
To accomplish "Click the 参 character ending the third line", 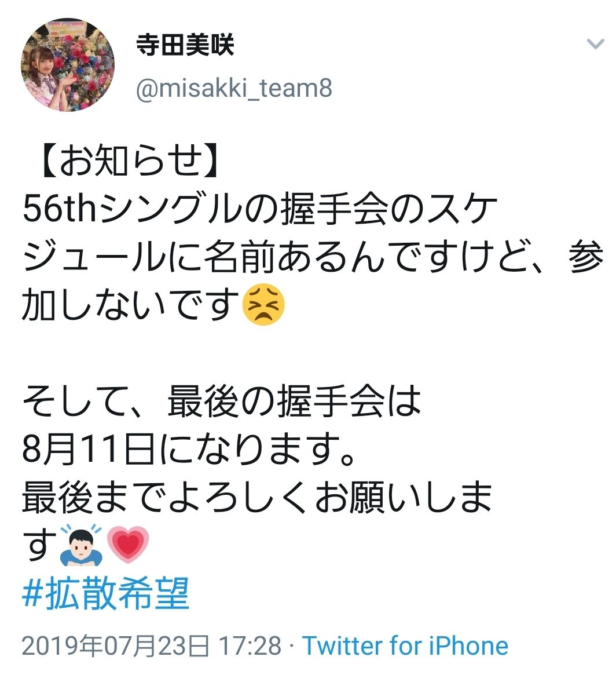I will point(586,257).
